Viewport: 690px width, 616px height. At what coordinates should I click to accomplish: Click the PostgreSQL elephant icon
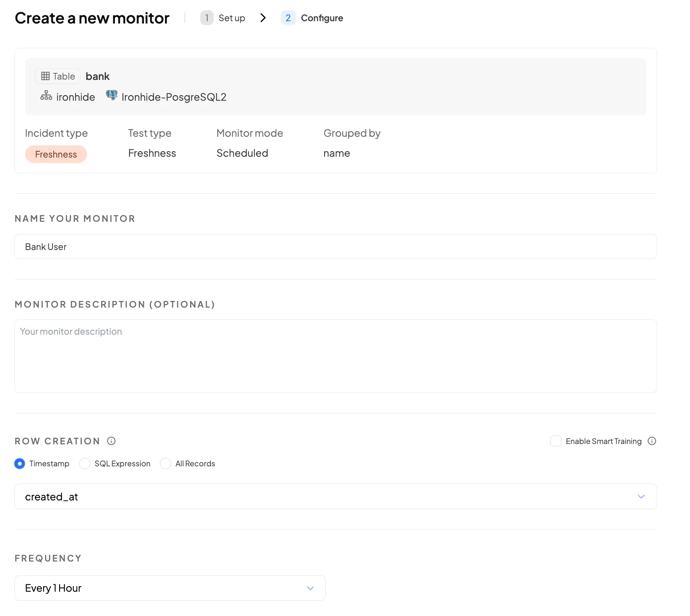click(112, 95)
